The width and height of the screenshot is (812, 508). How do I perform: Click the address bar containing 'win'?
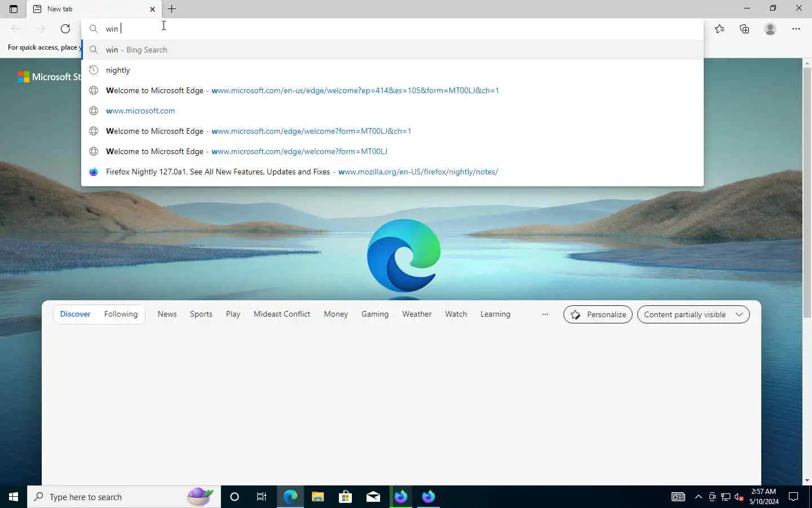[x=392, y=29]
